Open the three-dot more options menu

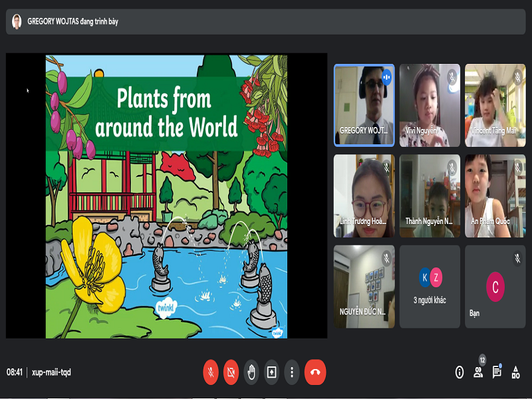pos(291,372)
